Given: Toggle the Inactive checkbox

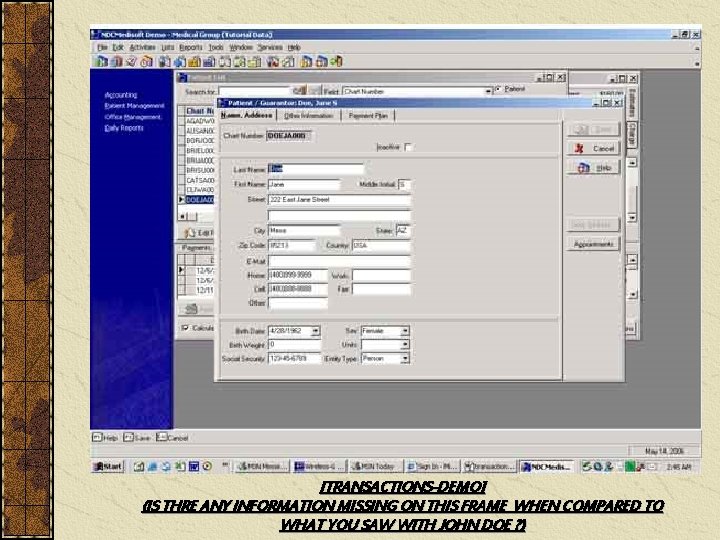Looking at the screenshot, I should (x=408, y=147).
